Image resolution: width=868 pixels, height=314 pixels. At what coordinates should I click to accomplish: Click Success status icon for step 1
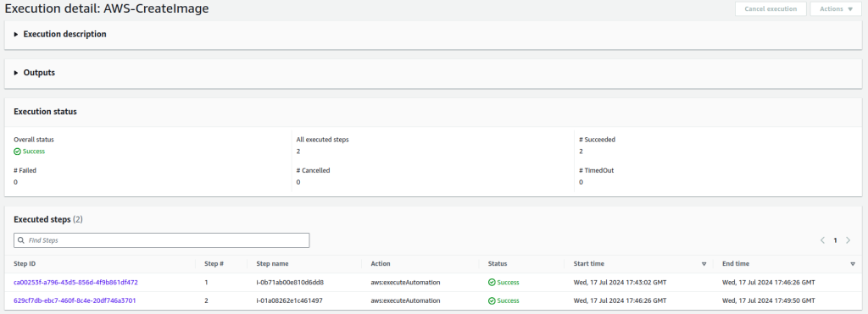pos(492,283)
